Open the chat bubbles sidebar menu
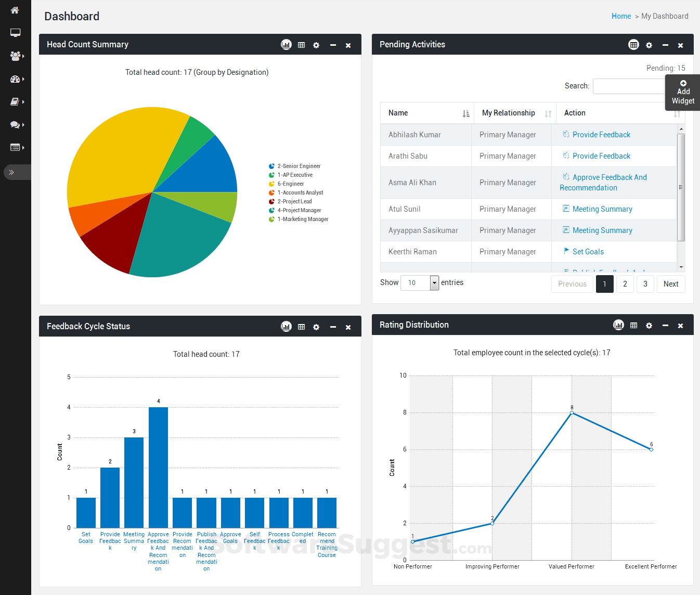 point(16,124)
